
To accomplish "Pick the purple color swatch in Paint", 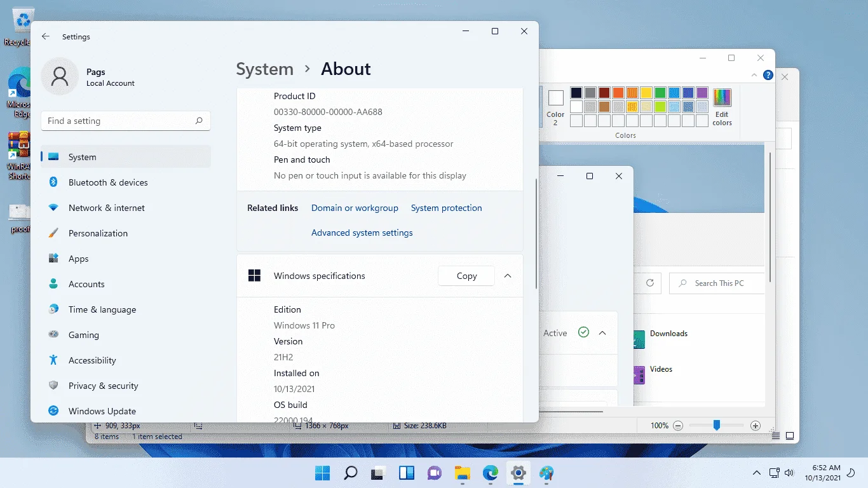I will pos(702,93).
